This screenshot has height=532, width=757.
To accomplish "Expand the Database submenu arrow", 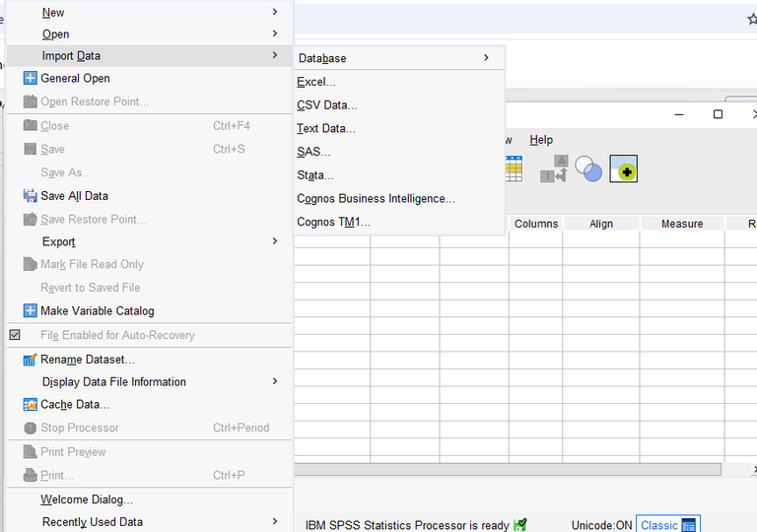I will click(486, 58).
